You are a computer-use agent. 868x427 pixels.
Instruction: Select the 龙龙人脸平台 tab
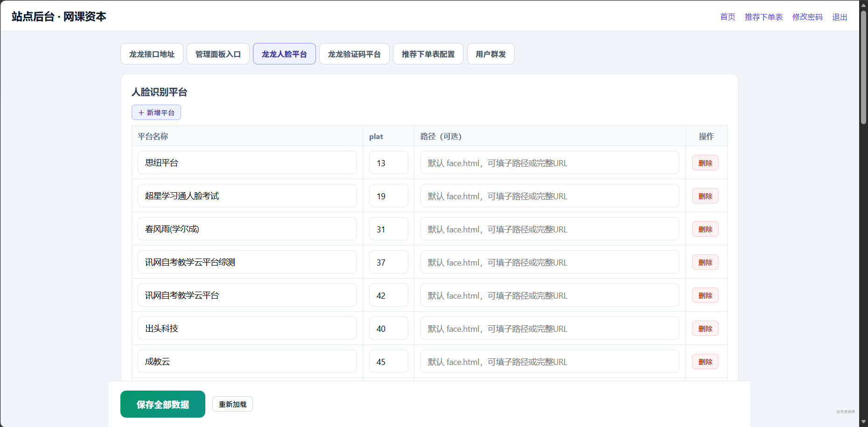tap(284, 54)
